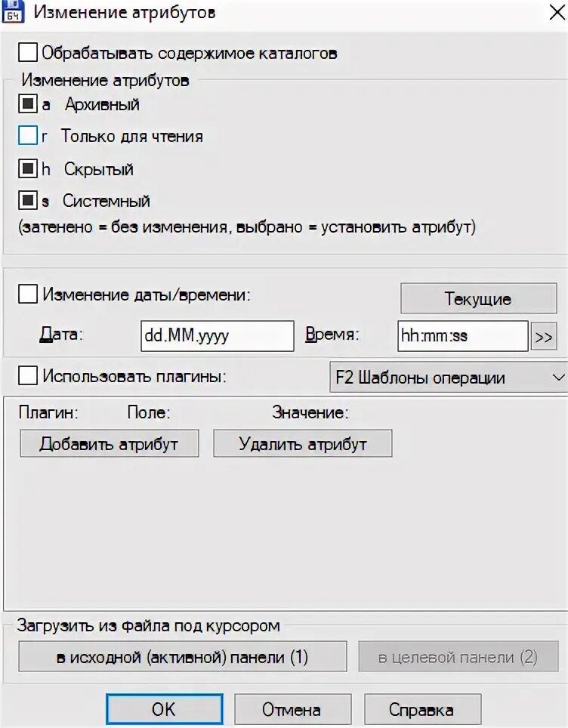568x728 pixels.
Task: Toggle the Системный attribute checkbox
Action: click(x=28, y=201)
